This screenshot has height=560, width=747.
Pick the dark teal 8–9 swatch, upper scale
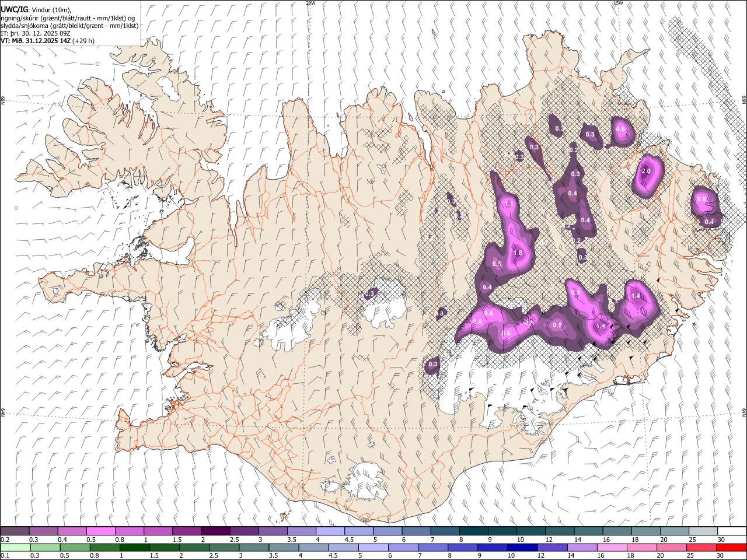tap(473, 531)
